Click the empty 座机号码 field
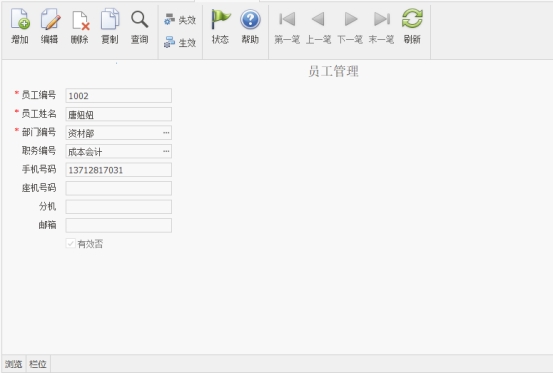The height and width of the screenshot is (374, 554). click(x=119, y=188)
